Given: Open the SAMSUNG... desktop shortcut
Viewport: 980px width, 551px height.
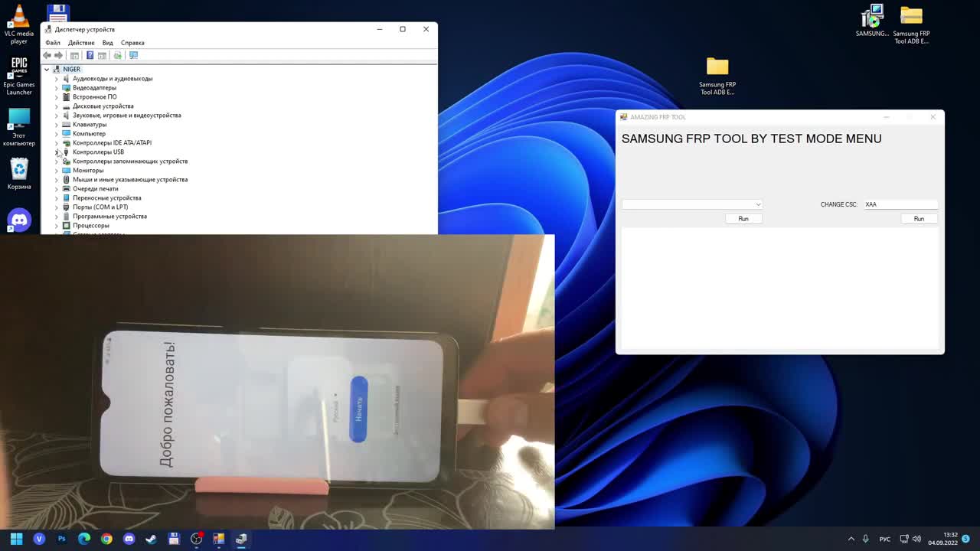Looking at the screenshot, I should tap(873, 21).
